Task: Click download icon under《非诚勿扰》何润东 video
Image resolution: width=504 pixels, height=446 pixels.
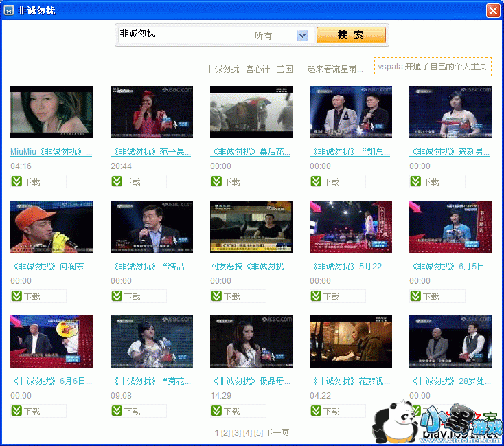Action: [x=16, y=296]
